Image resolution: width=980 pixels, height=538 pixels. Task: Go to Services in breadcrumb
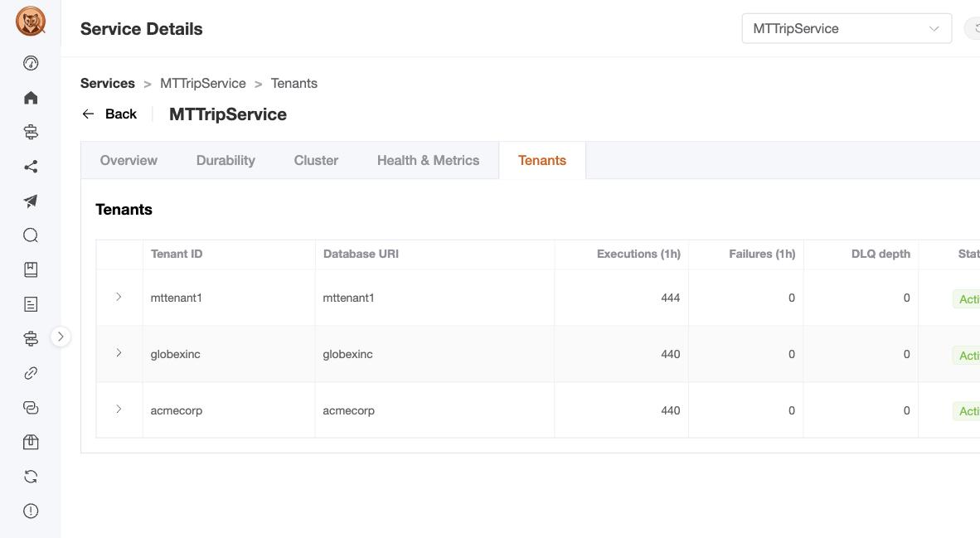pyautogui.click(x=108, y=83)
